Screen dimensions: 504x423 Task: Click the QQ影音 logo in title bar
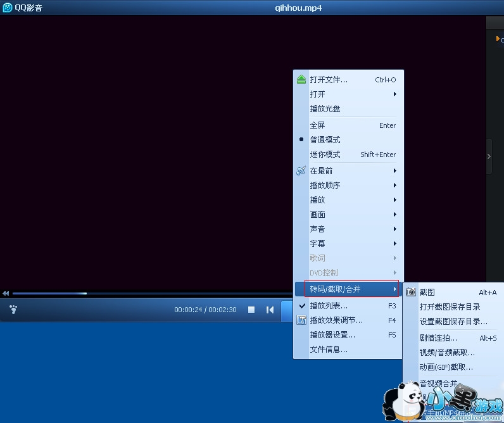[8, 8]
